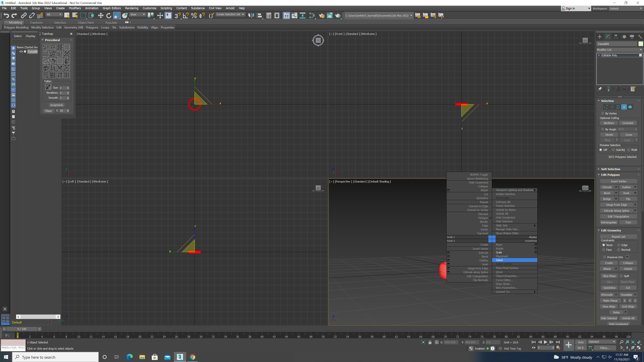Open the Modifiers menu

[74, 8]
